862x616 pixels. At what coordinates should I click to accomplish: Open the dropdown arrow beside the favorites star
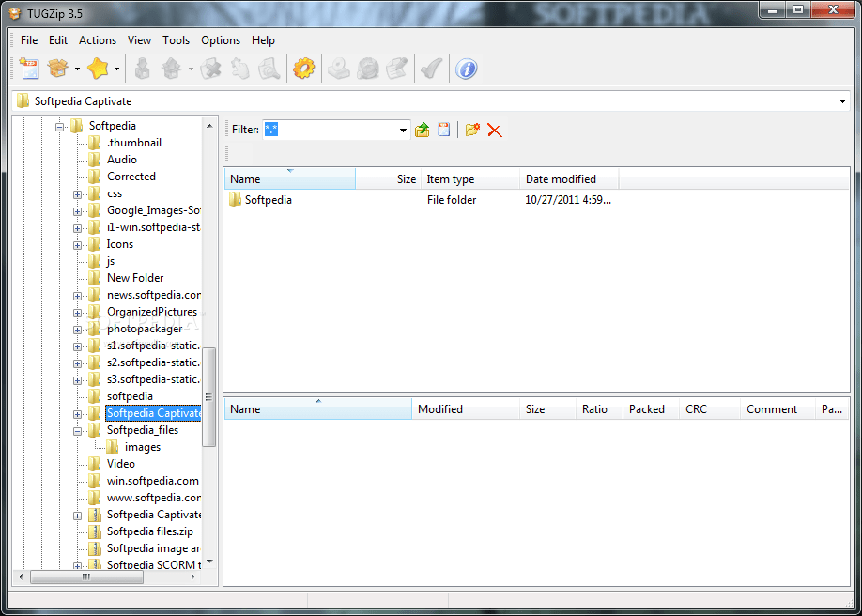pos(116,69)
